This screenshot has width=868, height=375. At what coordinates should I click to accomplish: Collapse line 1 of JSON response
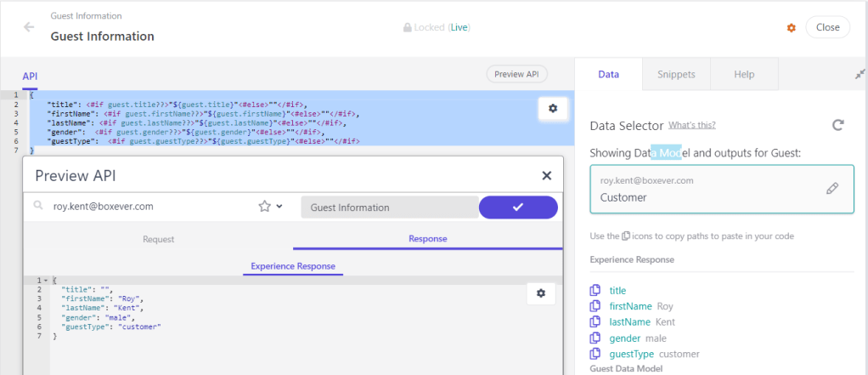(x=46, y=281)
